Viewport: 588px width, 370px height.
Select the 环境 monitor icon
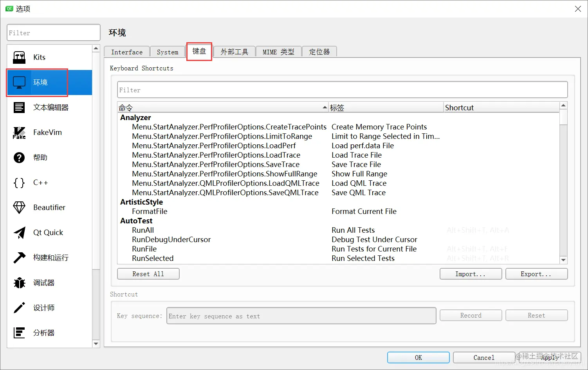(19, 83)
